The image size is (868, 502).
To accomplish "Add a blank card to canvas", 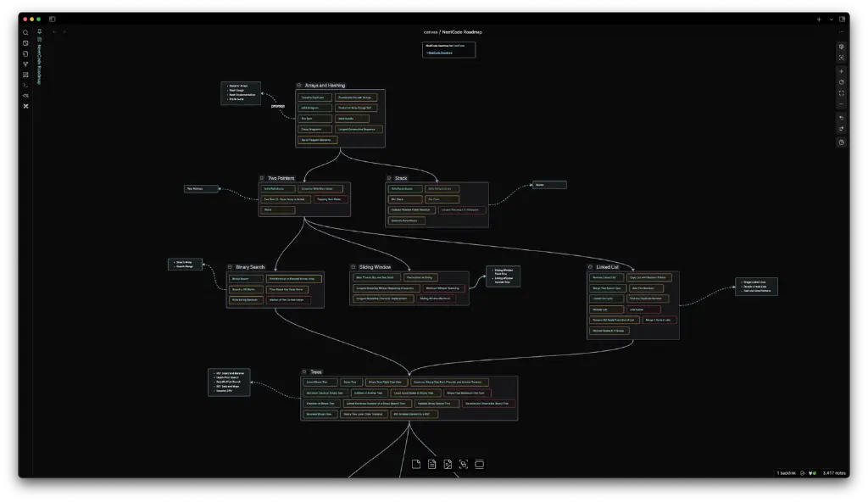I will pyautogui.click(x=416, y=465).
